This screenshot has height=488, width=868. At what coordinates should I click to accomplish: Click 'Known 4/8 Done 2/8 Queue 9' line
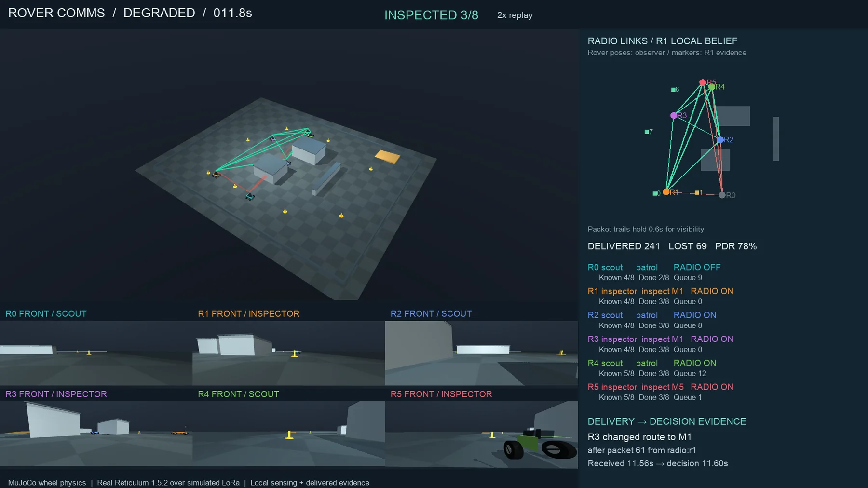click(x=650, y=278)
